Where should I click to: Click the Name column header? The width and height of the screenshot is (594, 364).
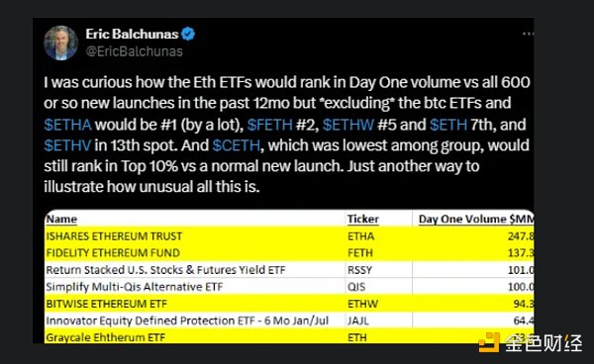tap(61, 219)
